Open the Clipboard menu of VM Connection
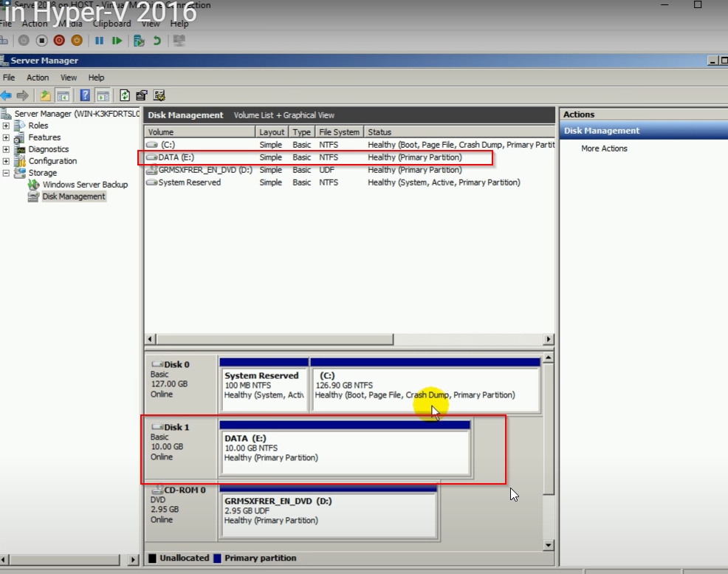Screen dimensions: 728x574 point(112,23)
